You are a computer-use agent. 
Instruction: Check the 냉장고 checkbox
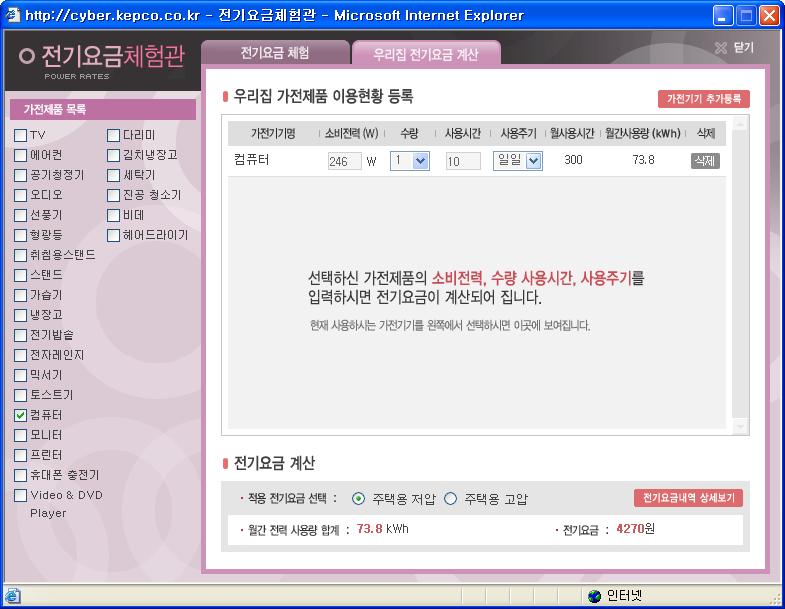[x=21, y=316]
